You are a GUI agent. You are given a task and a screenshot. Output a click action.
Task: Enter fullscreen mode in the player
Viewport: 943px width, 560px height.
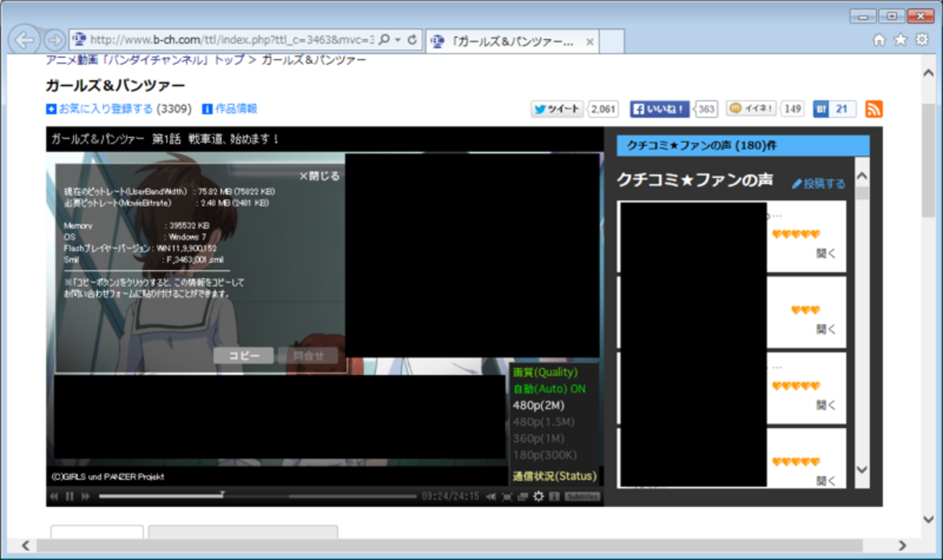click(507, 496)
